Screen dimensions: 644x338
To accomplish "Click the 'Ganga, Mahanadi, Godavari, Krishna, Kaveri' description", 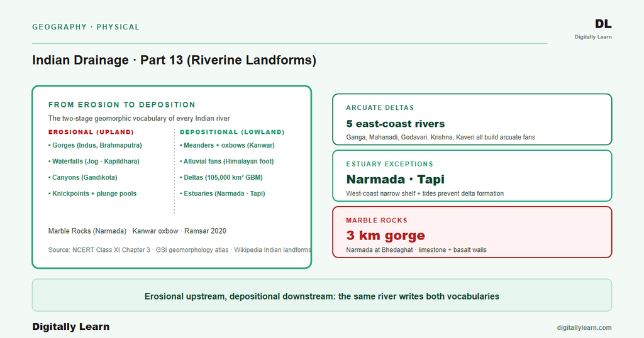I will tap(441, 137).
